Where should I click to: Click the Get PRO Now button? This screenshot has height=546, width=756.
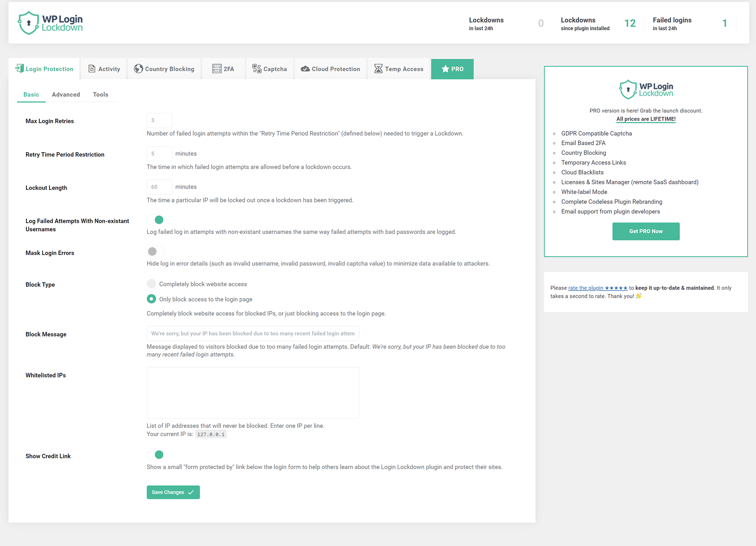point(646,230)
